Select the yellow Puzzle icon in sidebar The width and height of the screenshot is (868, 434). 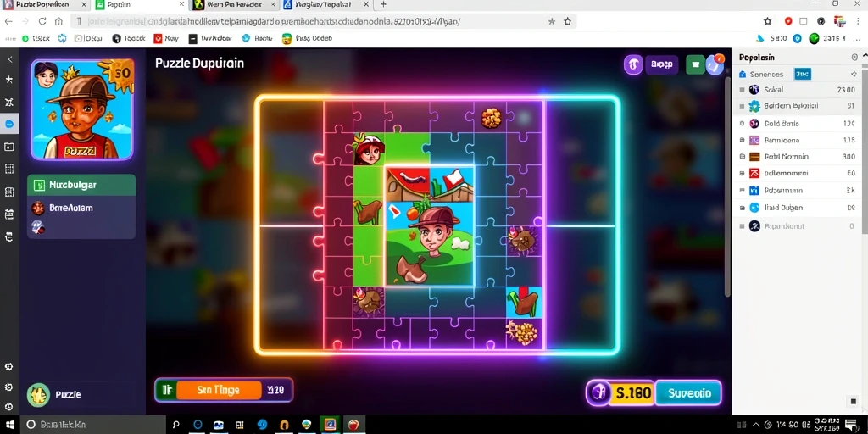[x=38, y=395]
